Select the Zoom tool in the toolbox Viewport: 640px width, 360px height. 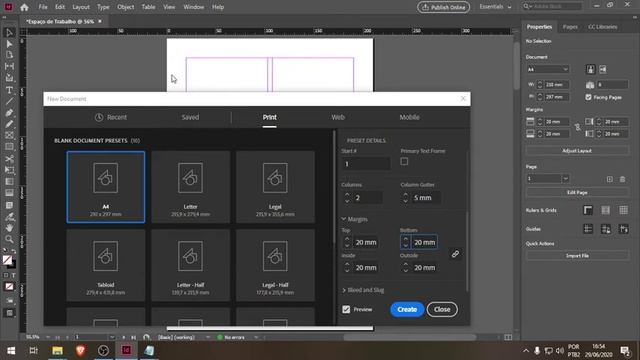coord(9,239)
